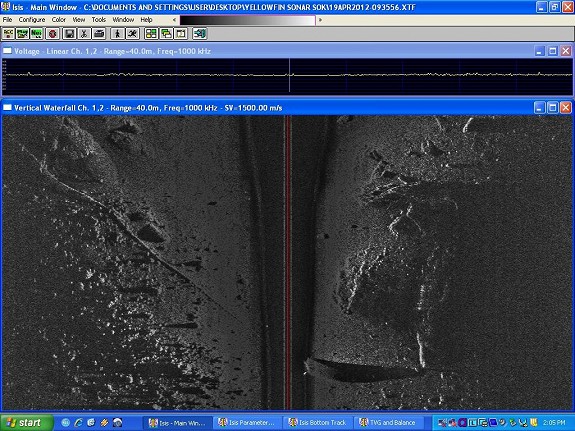The image size is (575, 431).
Task: Click the right arrow beside color palette bar
Action: (320, 20)
